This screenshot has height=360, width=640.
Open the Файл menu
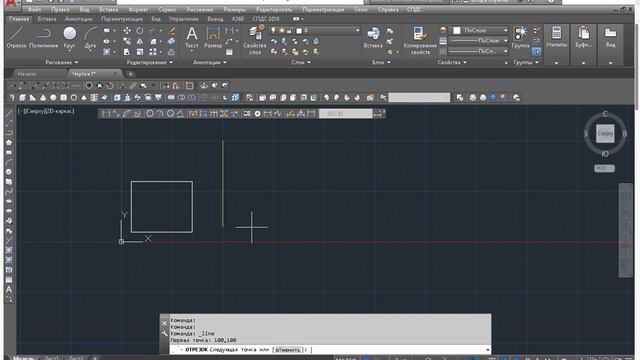34,9
